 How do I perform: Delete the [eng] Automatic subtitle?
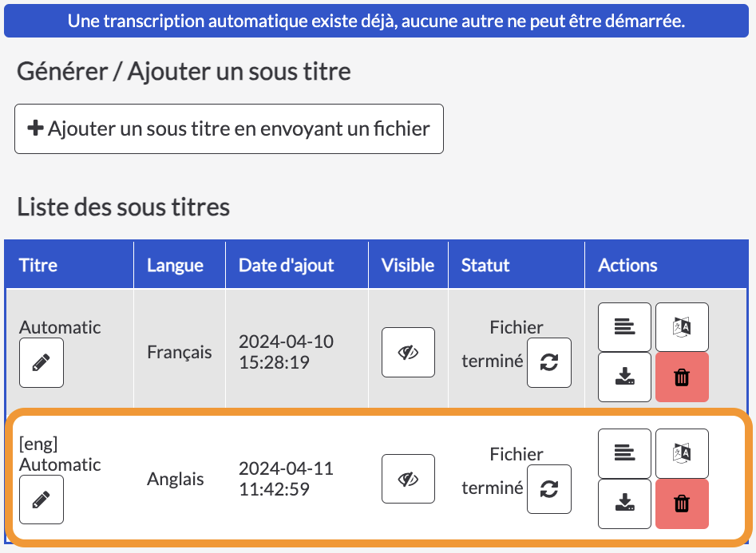click(682, 504)
